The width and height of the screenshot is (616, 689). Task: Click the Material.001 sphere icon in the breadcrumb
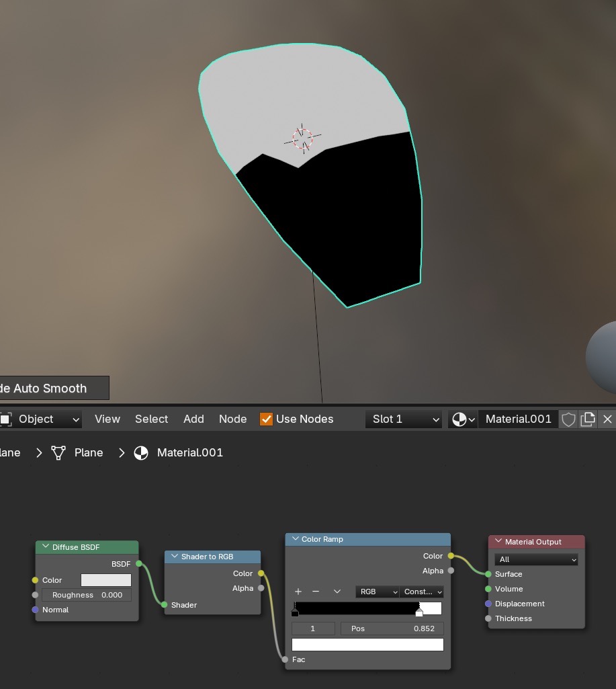[x=141, y=452]
